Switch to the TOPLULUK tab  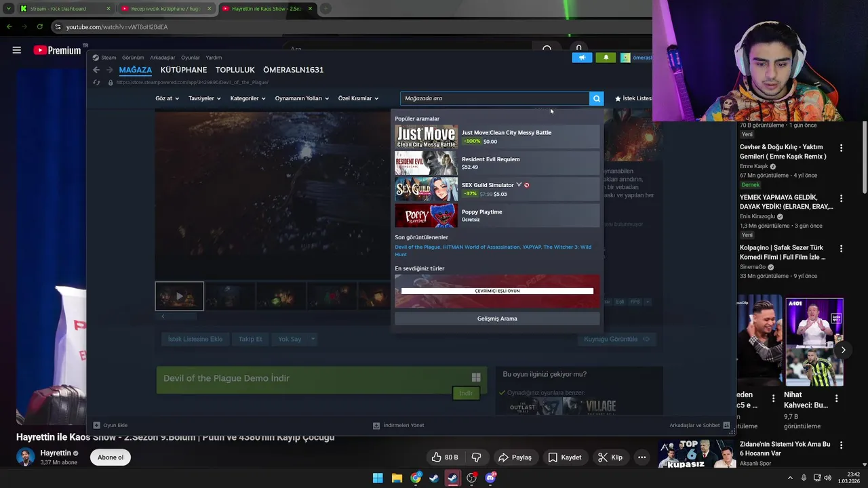[235, 70]
